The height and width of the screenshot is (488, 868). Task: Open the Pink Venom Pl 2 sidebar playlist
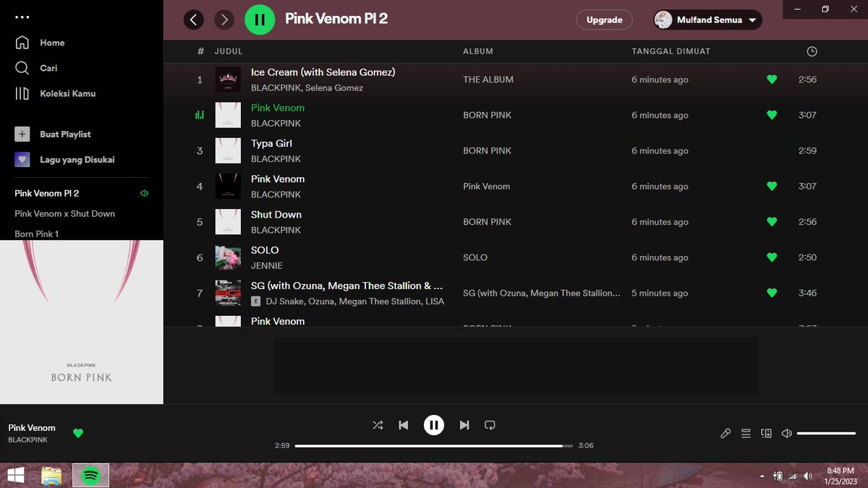click(47, 193)
